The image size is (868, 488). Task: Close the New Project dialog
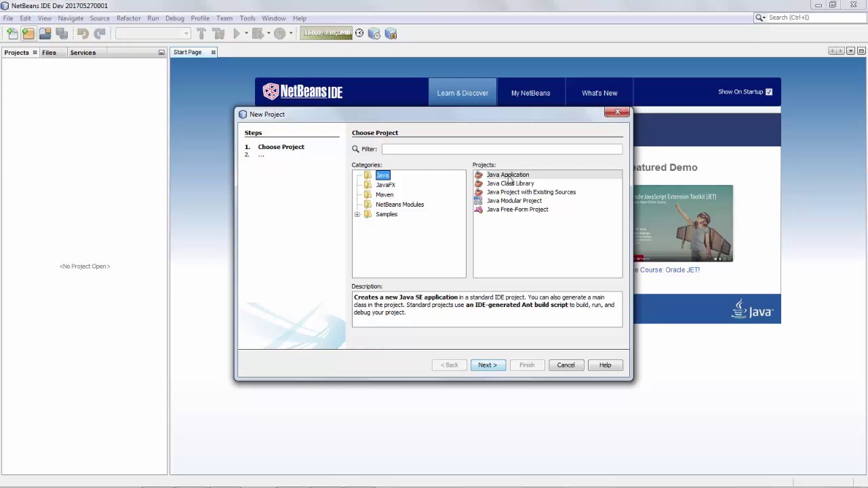click(617, 113)
